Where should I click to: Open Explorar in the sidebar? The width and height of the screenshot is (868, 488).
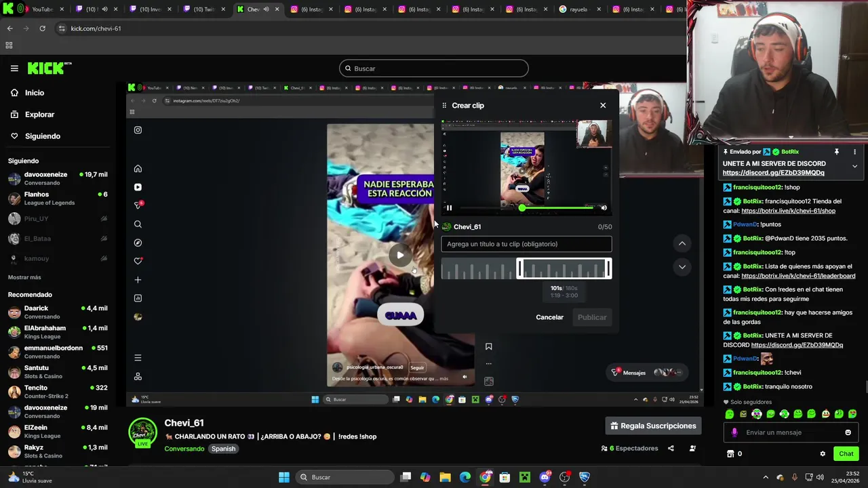pyautogui.click(x=39, y=115)
